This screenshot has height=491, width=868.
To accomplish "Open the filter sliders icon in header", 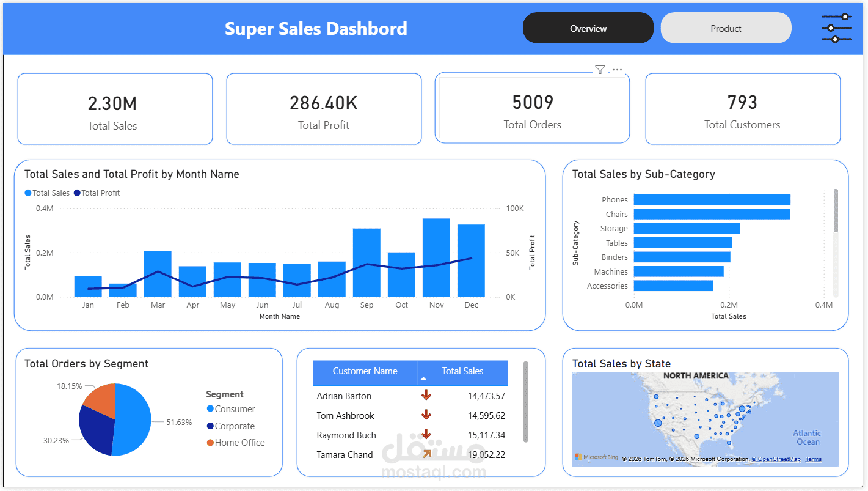I will (x=837, y=28).
